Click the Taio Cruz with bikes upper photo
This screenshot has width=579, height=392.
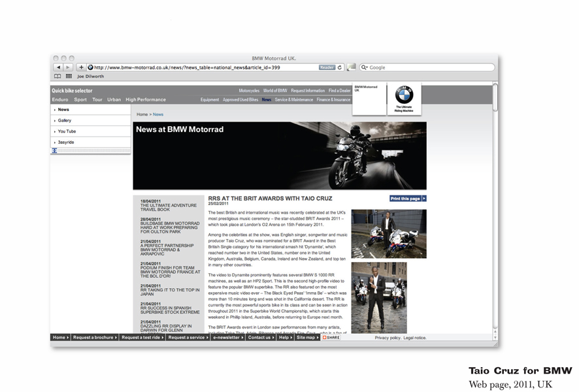pyautogui.click(x=389, y=234)
